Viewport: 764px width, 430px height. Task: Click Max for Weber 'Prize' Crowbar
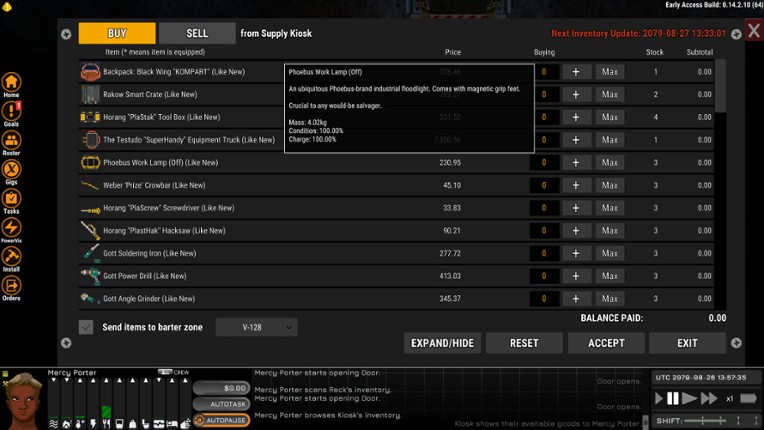click(x=609, y=185)
